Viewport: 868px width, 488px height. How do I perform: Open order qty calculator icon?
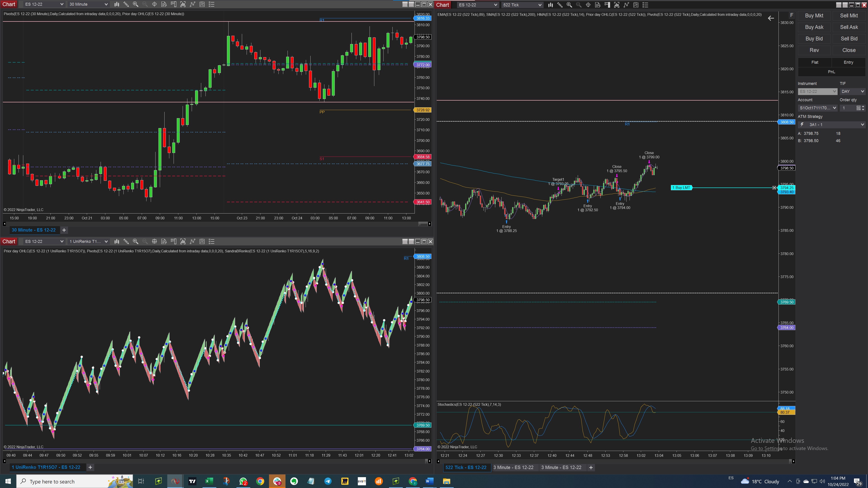tap(858, 108)
